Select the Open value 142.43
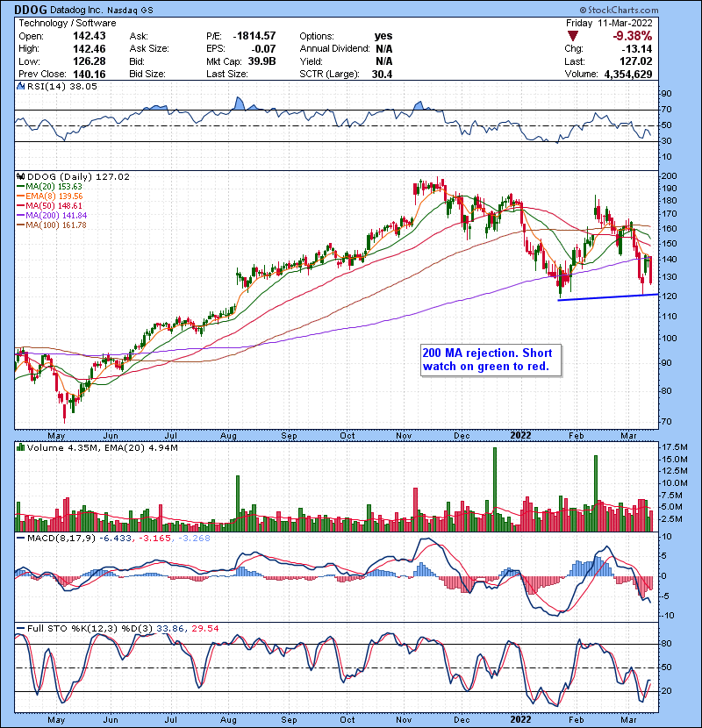The height and width of the screenshot is (728, 702). [90, 36]
